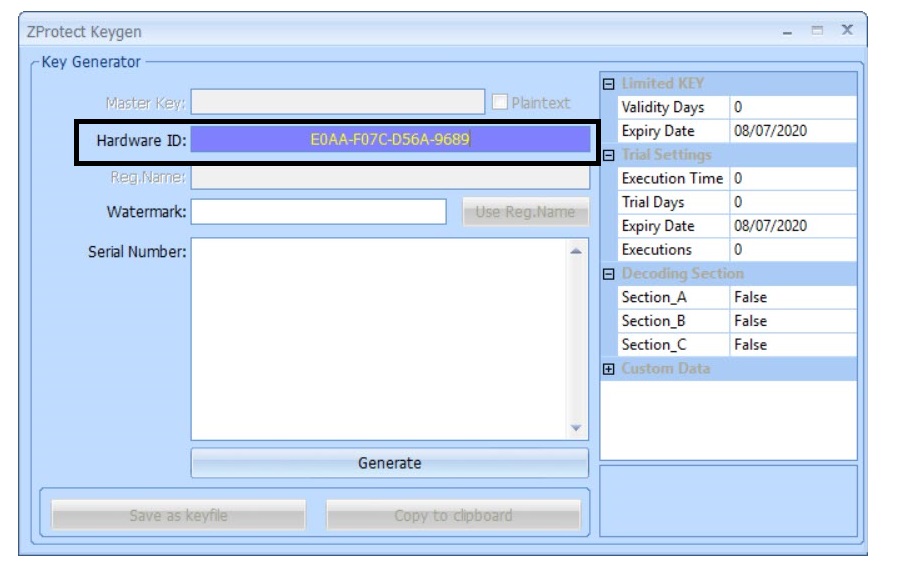The height and width of the screenshot is (578, 899).
Task: Expand the Custom Data section
Action: (x=608, y=369)
